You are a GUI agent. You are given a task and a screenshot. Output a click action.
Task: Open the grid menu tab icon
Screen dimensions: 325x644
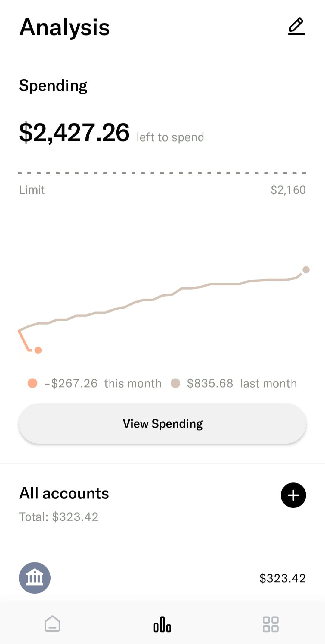(271, 624)
